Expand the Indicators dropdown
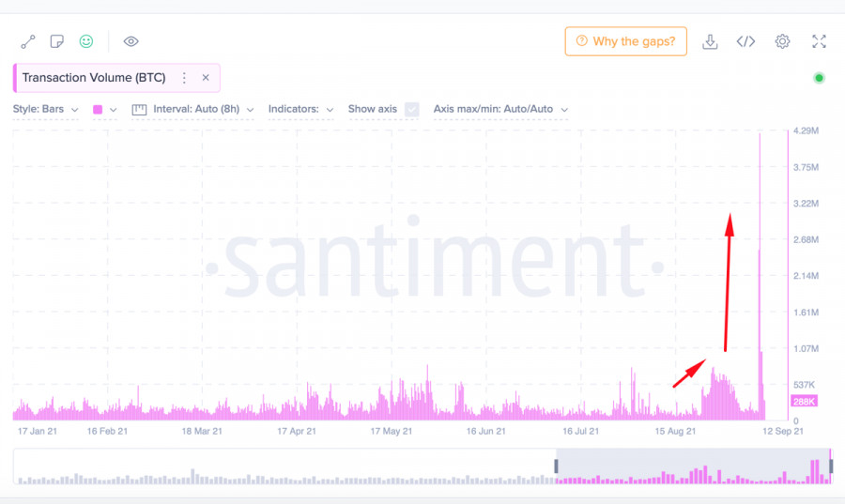Screen dimensions: 845x504 point(300,110)
